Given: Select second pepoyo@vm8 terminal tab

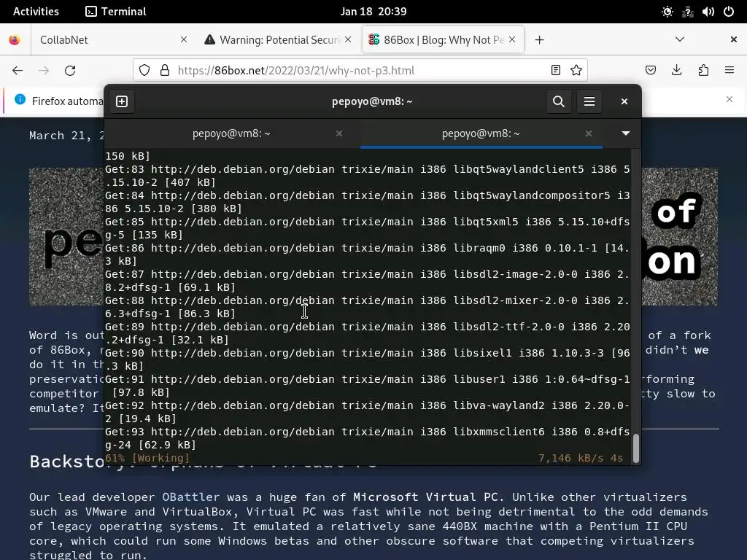Looking at the screenshot, I should coord(481,133).
